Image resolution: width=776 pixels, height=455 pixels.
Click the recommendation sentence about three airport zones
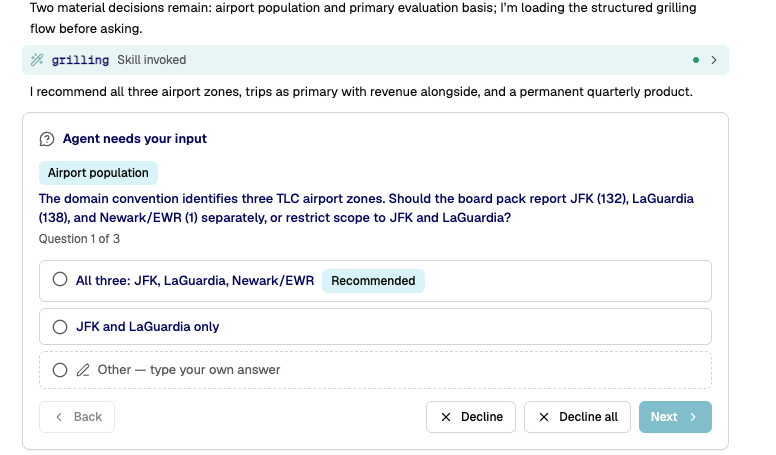point(361,92)
